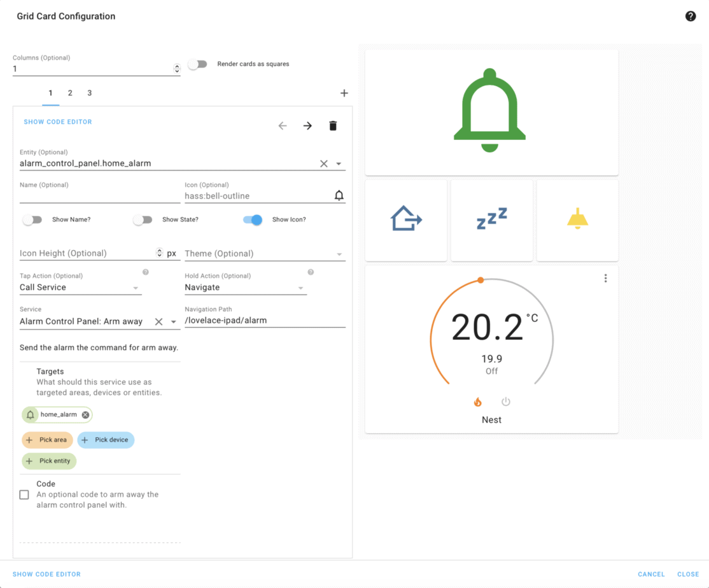Image resolution: width=709 pixels, height=588 pixels.
Task: Disable the Show Icon toggle
Action: [252, 219]
